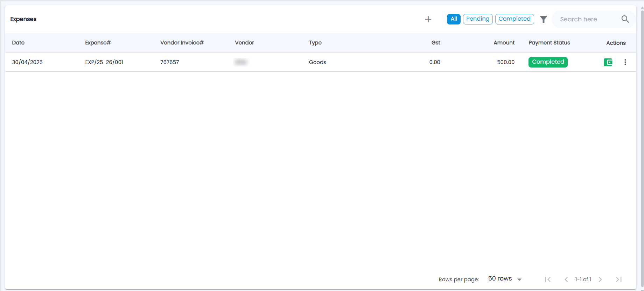Select vendor invoice number 767657
The image size is (644, 291).
170,62
